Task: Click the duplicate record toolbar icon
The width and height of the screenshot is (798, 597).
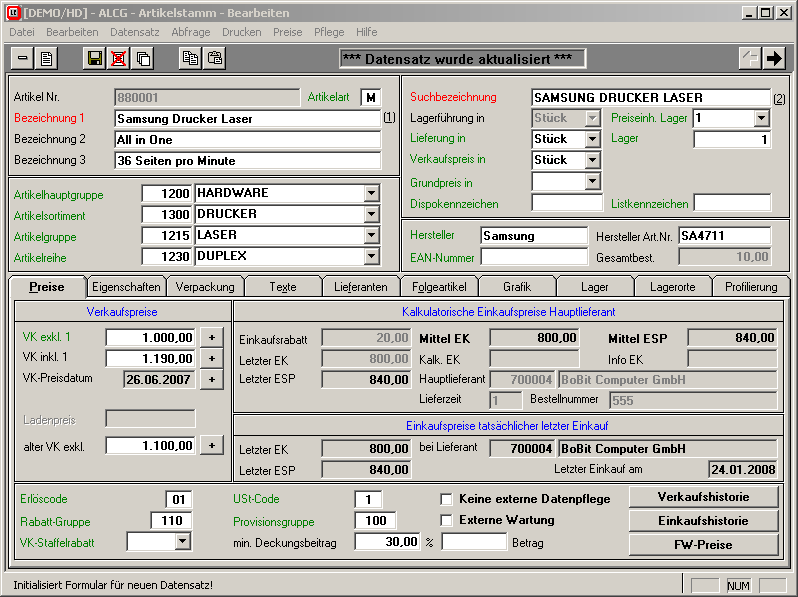Action: tap(143, 58)
